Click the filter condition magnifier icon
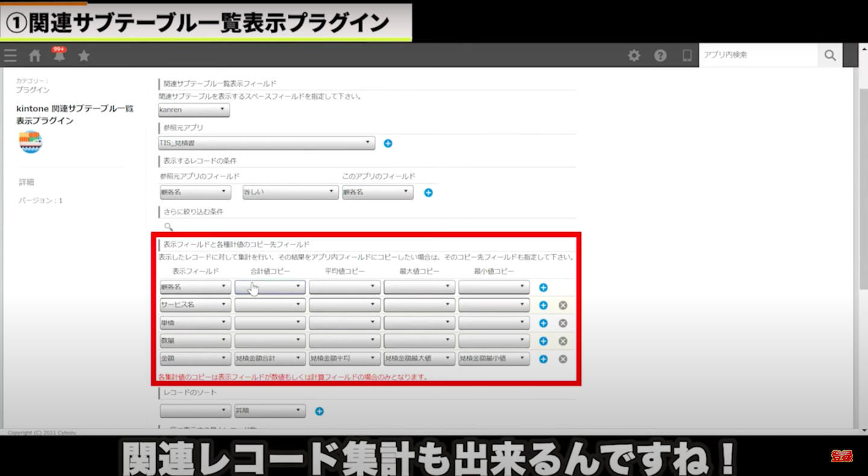This screenshot has width=868, height=476. coord(169,227)
